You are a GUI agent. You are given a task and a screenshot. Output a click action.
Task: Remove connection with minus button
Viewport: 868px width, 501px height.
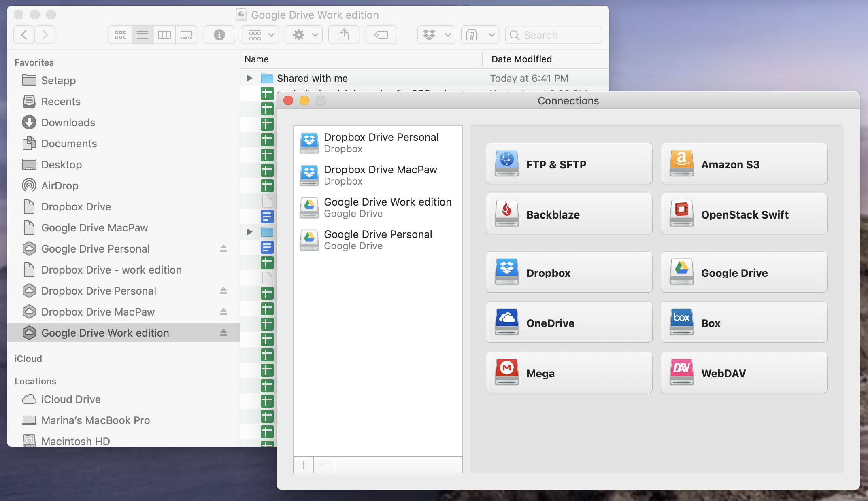pos(324,465)
